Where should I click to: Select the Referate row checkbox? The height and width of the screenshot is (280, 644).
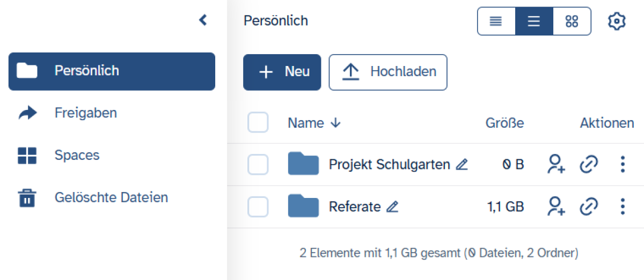click(x=258, y=207)
